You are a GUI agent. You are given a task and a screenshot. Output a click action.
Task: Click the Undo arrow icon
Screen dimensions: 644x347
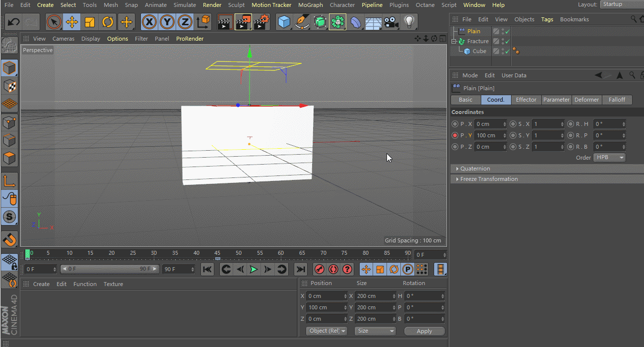(x=14, y=22)
